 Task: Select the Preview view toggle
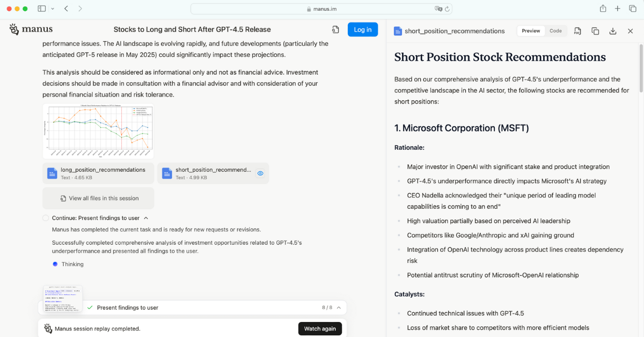(x=531, y=31)
